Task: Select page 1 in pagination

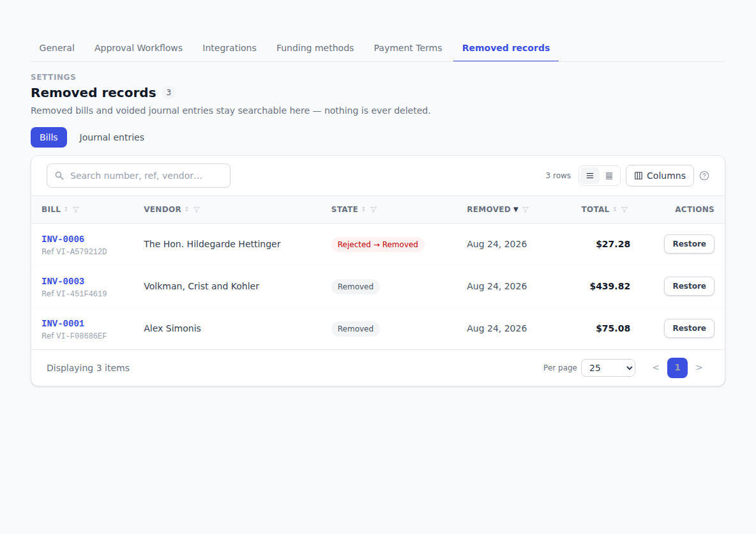Action: click(677, 368)
